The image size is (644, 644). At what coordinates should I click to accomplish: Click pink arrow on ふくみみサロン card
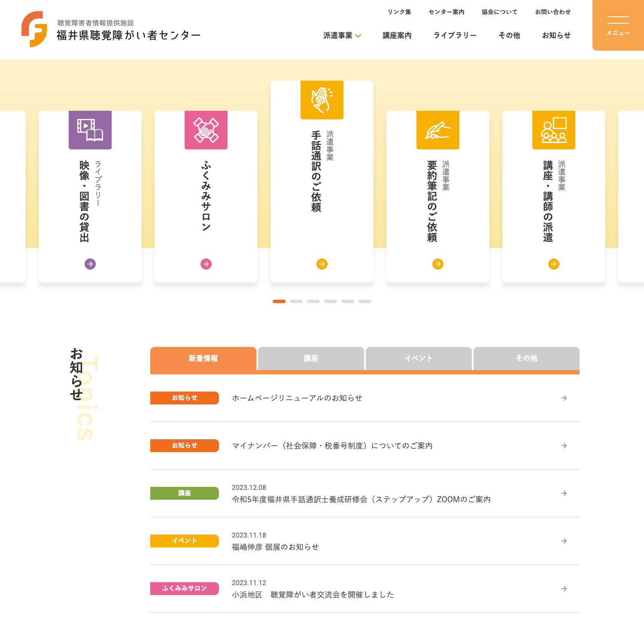click(206, 264)
